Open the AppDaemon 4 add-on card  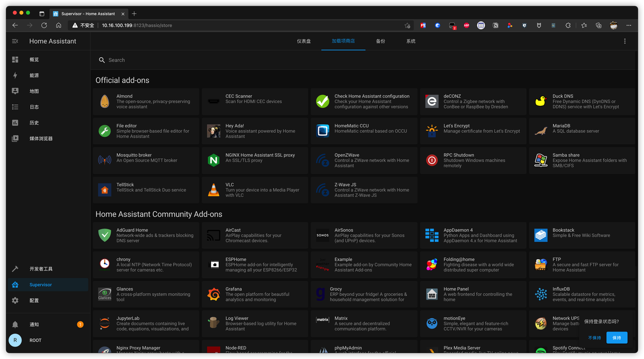473,235
